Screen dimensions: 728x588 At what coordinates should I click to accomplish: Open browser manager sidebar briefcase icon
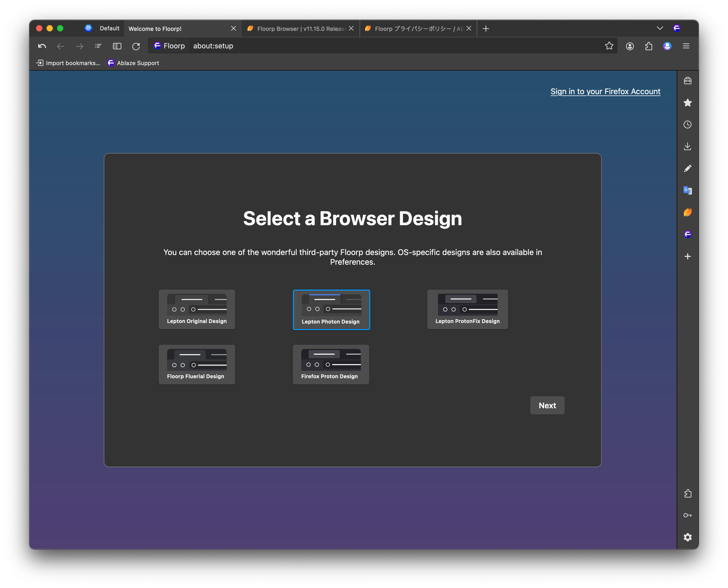point(688,81)
